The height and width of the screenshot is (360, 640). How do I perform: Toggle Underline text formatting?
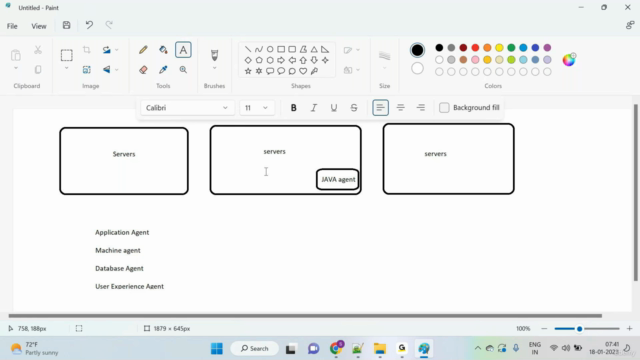[333, 108]
